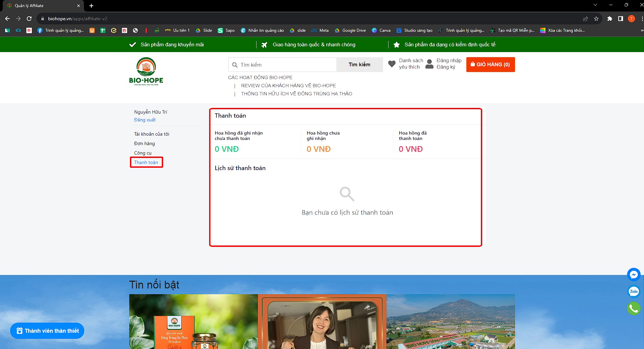The width and height of the screenshot is (644, 349).
Task: Click the Tìm kiếm search button
Action: tap(359, 65)
